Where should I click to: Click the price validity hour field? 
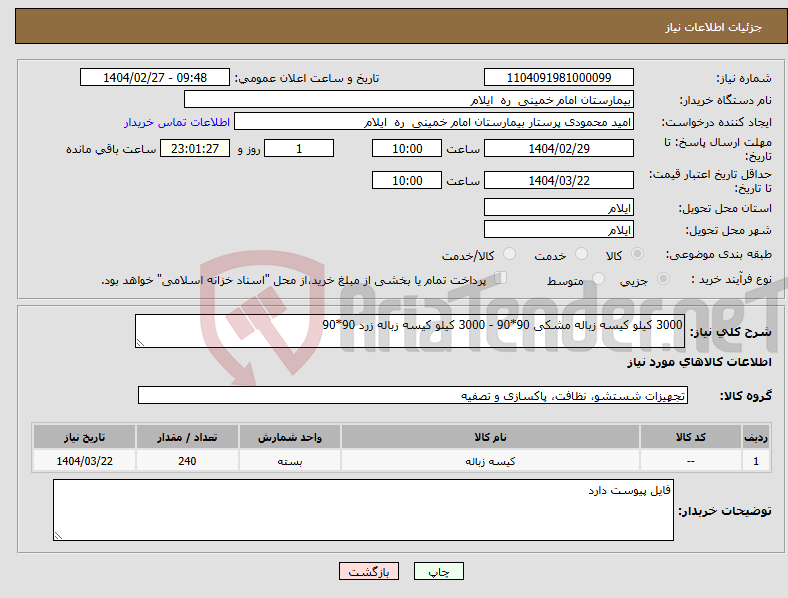[x=407, y=180]
